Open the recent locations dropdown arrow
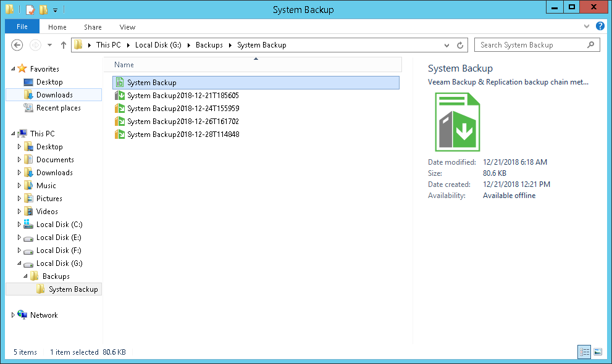 (49, 45)
